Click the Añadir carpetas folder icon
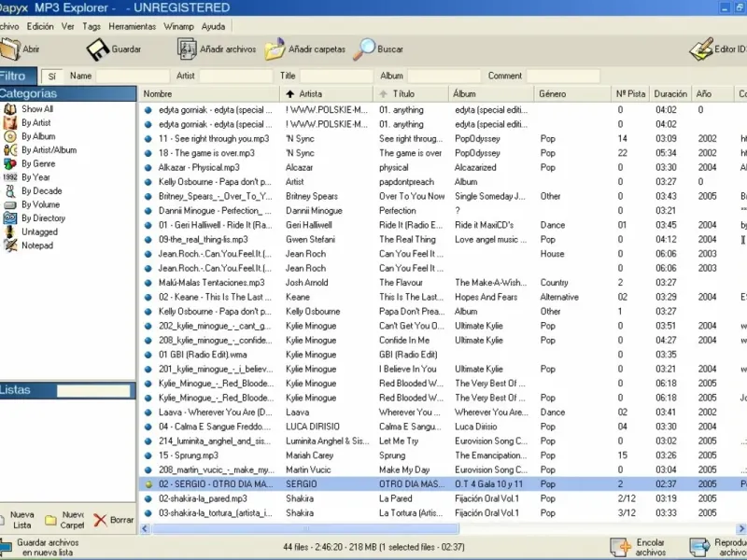The width and height of the screenshot is (747, 560). click(275, 49)
